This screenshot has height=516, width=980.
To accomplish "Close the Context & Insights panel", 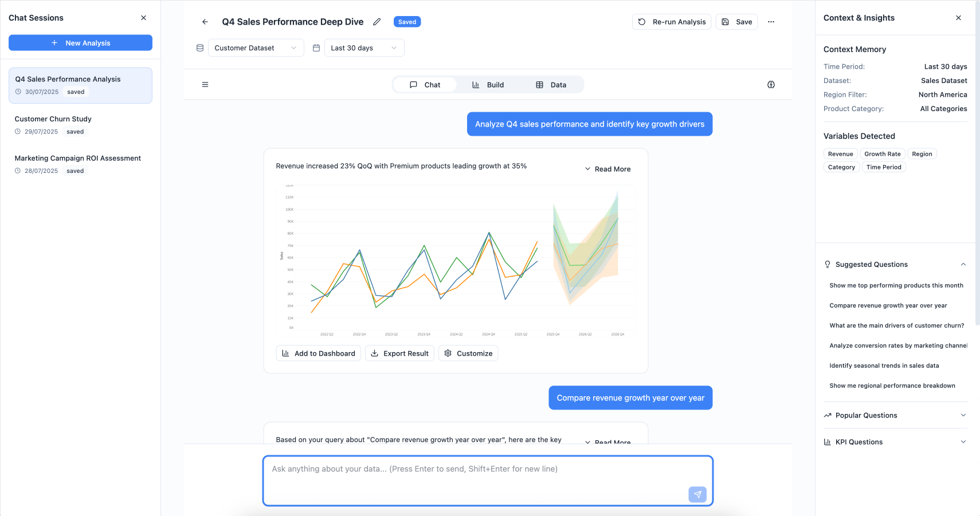I will [x=958, y=18].
